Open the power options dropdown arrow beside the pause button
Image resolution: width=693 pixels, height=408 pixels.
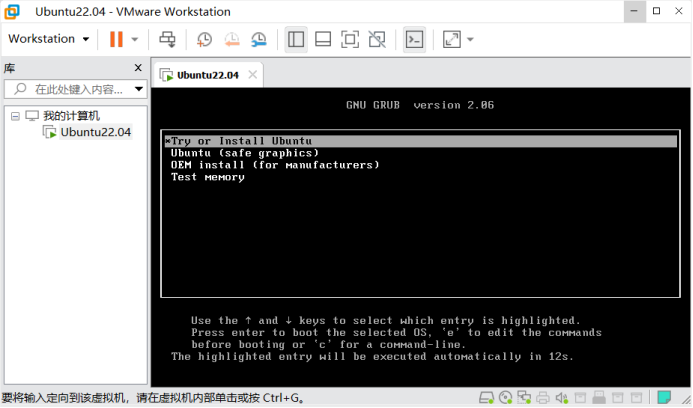[135, 39]
